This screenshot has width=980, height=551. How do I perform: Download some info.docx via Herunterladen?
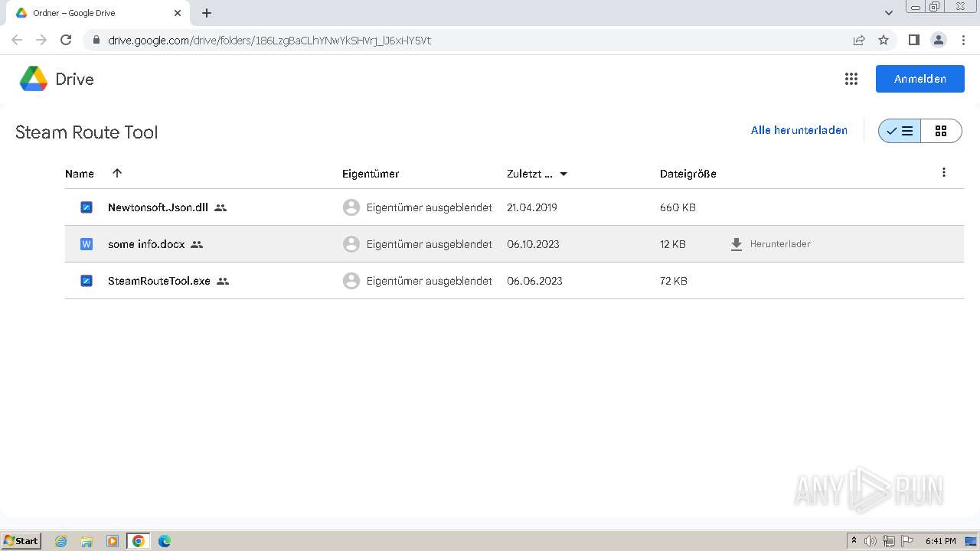(770, 244)
